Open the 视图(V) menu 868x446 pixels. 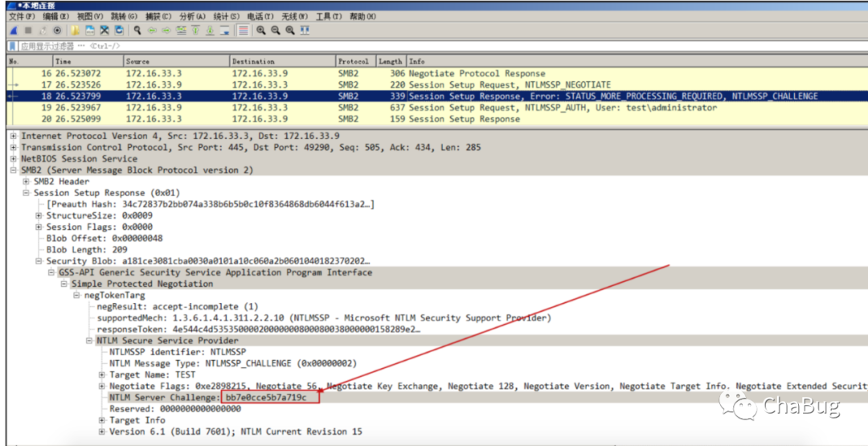90,17
